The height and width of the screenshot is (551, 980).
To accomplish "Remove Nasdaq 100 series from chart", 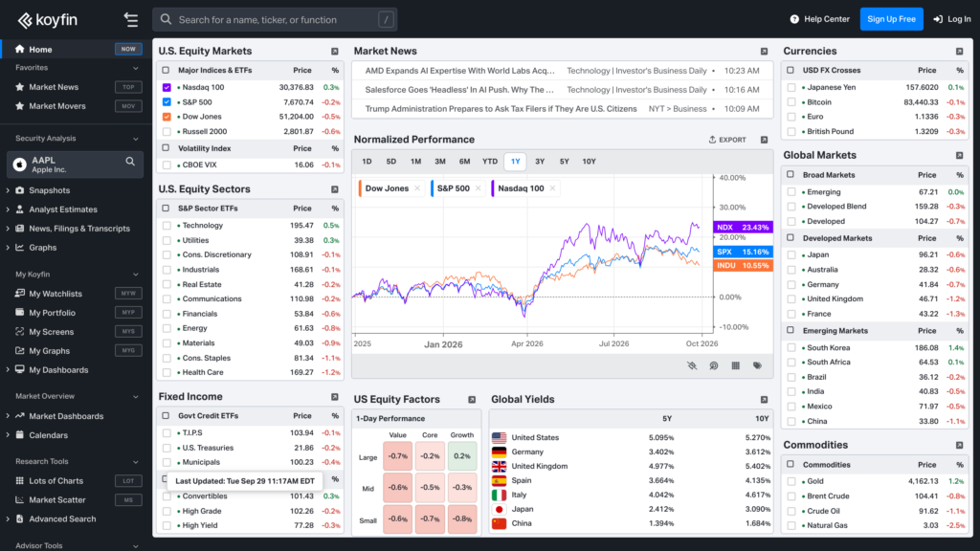I will tap(552, 188).
